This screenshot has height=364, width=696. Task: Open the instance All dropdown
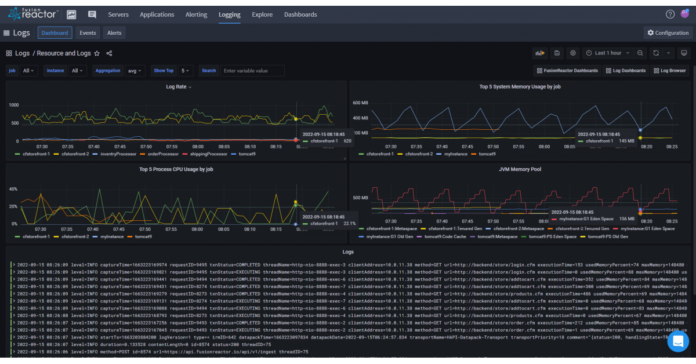click(x=77, y=71)
